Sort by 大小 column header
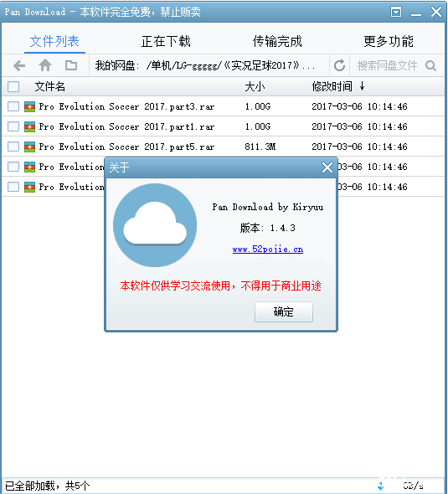 pos(255,86)
